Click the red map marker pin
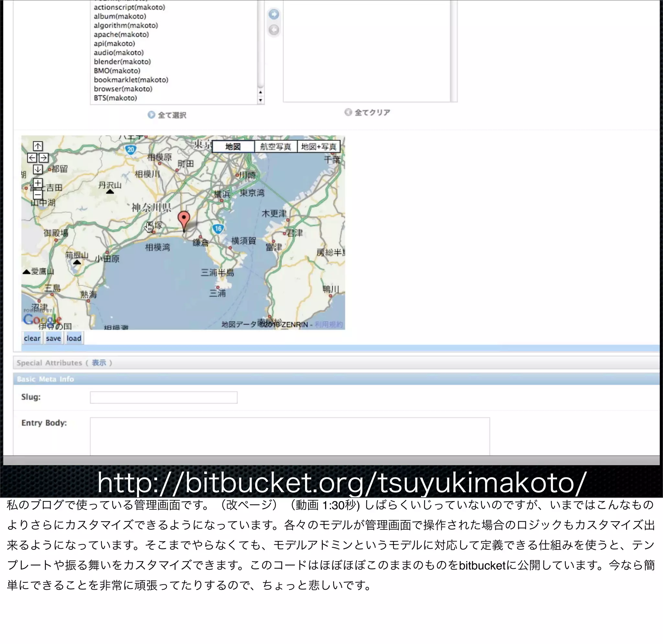The height and width of the screenshot is (644, 663). 184,222
